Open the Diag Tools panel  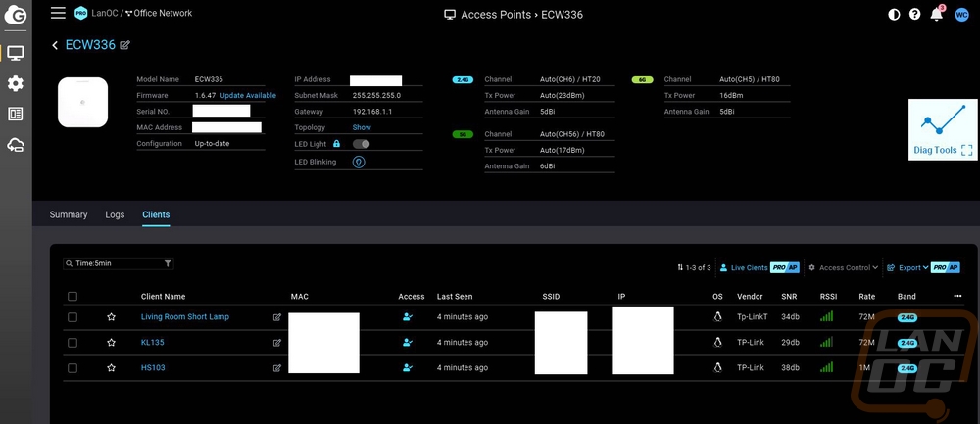click(943, 130)
